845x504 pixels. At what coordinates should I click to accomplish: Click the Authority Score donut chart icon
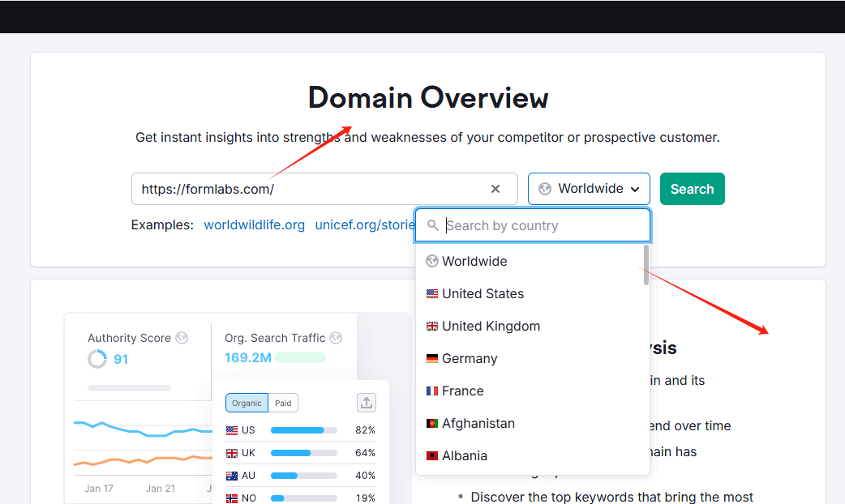click(x=97, y=359)
